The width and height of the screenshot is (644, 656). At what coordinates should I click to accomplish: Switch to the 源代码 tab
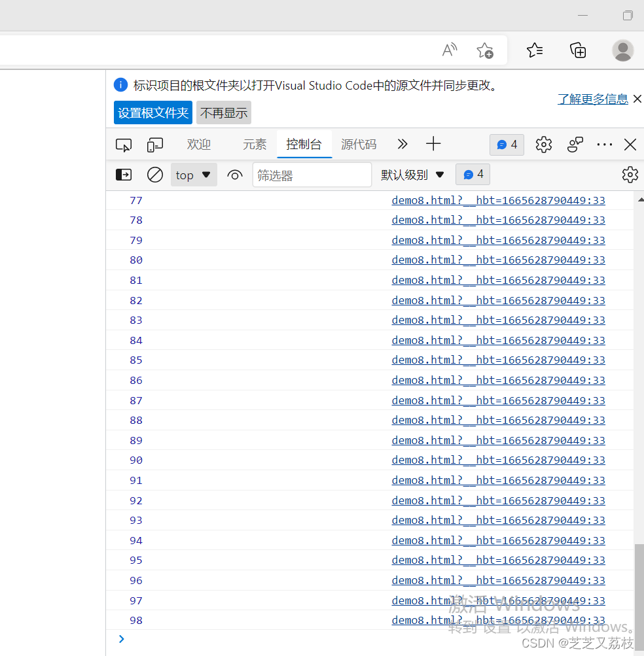coord(359,145)
